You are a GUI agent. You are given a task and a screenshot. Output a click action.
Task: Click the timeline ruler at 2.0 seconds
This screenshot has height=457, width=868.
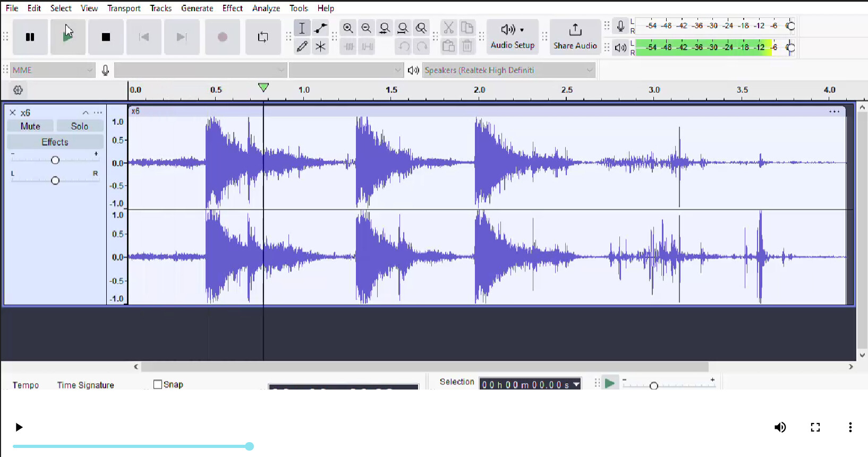pyautogui.click(x=479, y=90)
